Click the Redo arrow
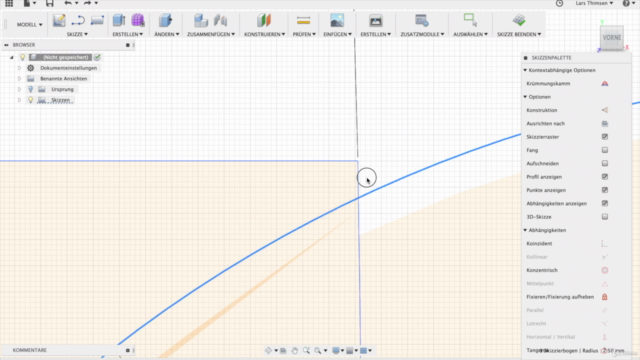The height and width of the screenshot is (360, 640). (87, 3)
